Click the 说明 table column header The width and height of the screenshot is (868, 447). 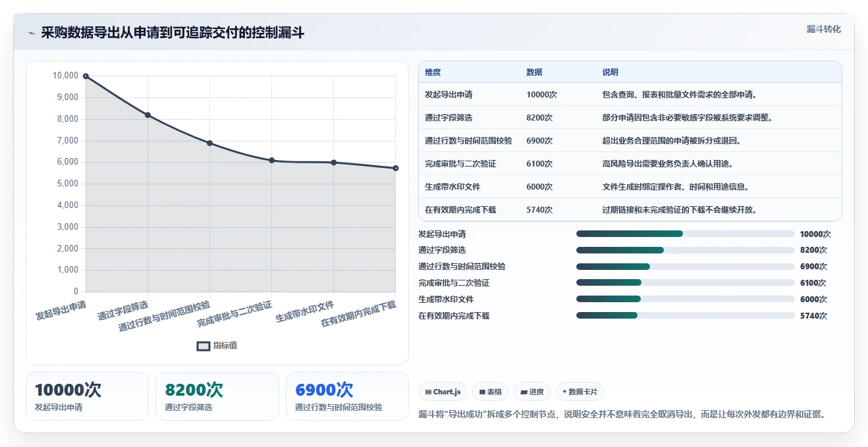coord(610,72)
